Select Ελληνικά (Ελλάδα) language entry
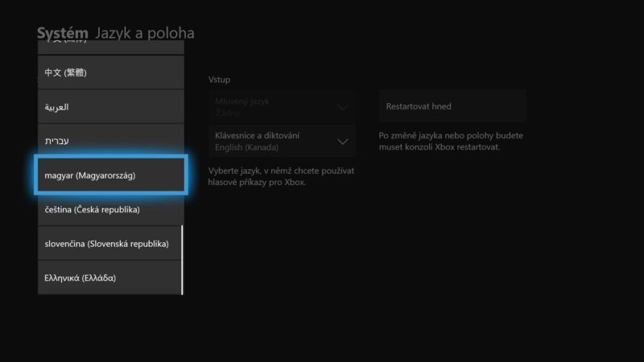The height and width of the screenshot is (362, 644). point(111,278)
